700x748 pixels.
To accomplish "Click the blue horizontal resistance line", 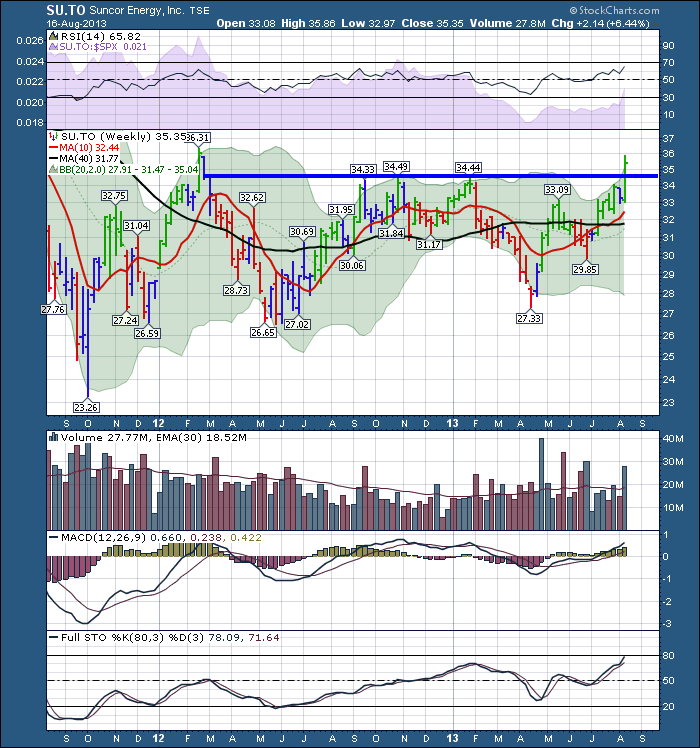I will (431, 176).
